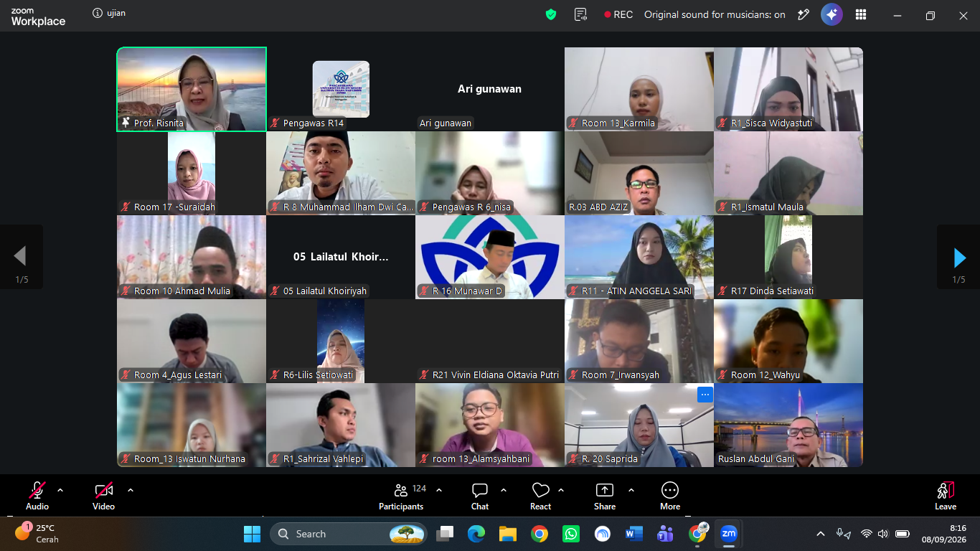
Task: Start camera with the Video button
Action: coord(103,496)
